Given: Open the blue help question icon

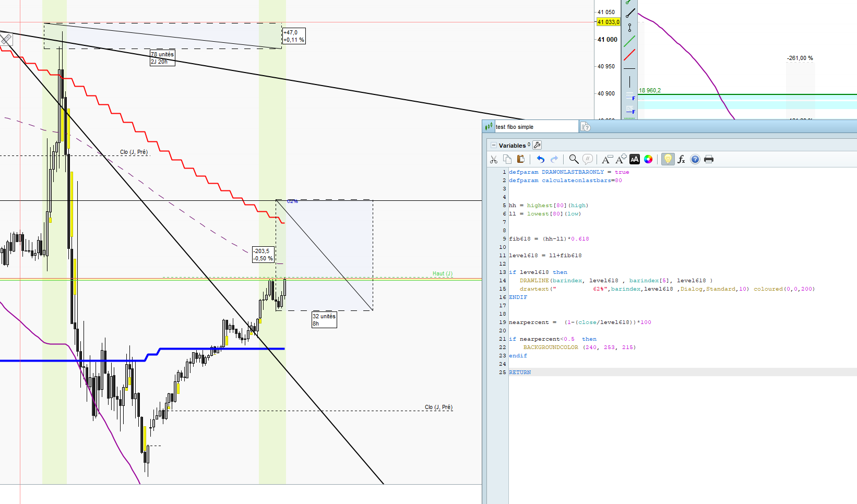Looking at the screenshot, I should 695,159.
